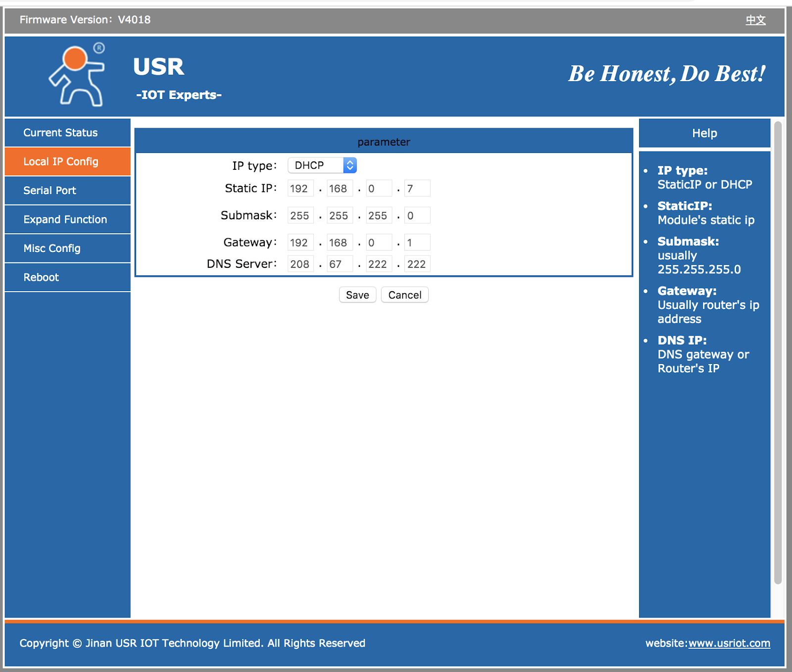Click the 'Be Honest, Do Best!' slogan
This screenshot has height=672, width=792.
pyautogui.click(x=667, y=74)
